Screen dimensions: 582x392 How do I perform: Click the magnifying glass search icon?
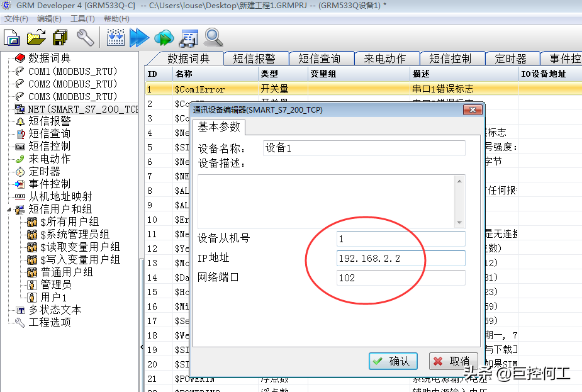click(213, 38)
